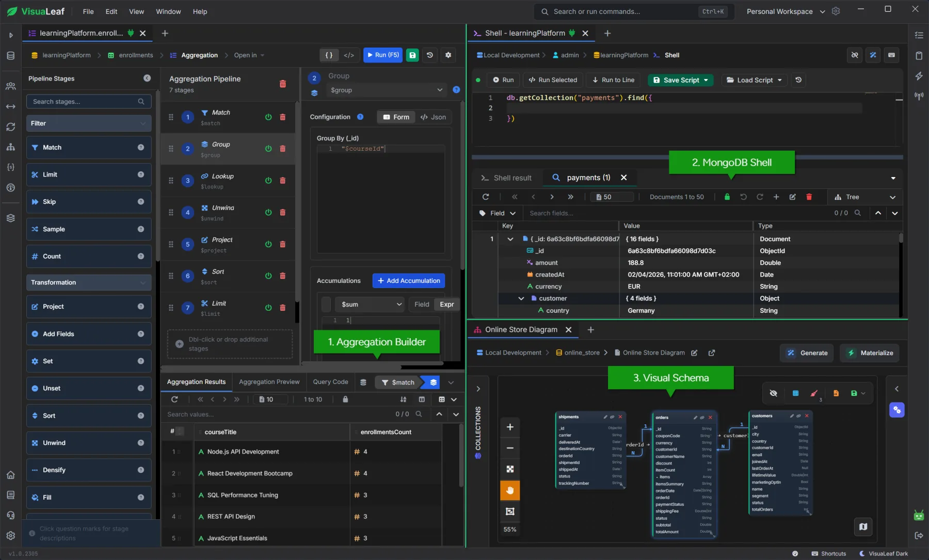Disable the Lookup stage with its power icon

268,181
